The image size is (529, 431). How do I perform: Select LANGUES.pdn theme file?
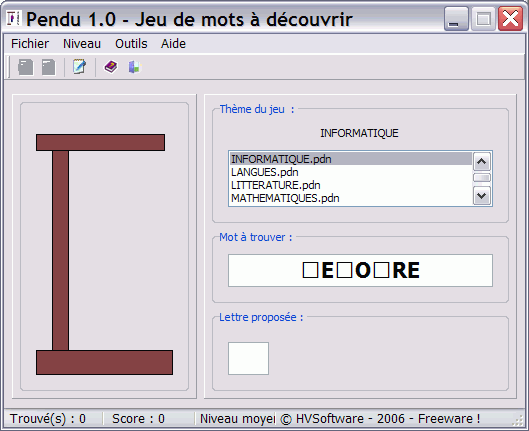pyautogui.click(x=351, y=172)
